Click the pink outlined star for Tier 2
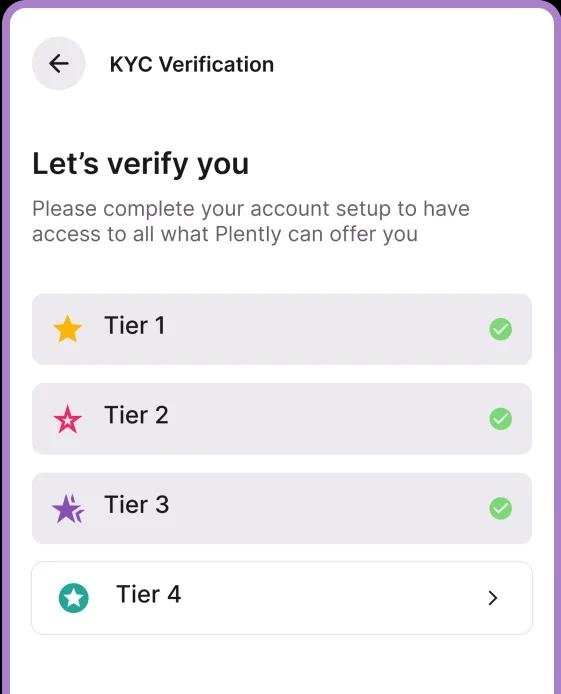The width and height of the screenshot is (561, 694). (x=68, y=419)
